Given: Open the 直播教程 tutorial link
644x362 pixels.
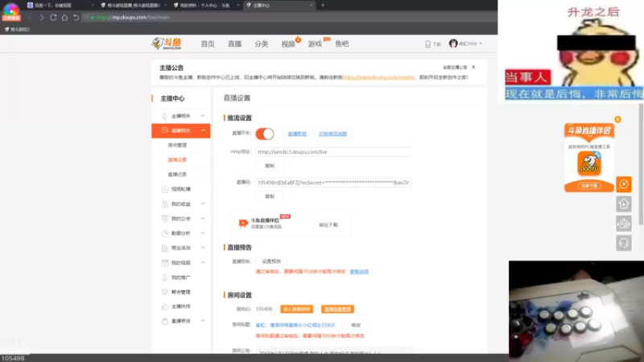Looking at the screenshot, I should 297,134.
